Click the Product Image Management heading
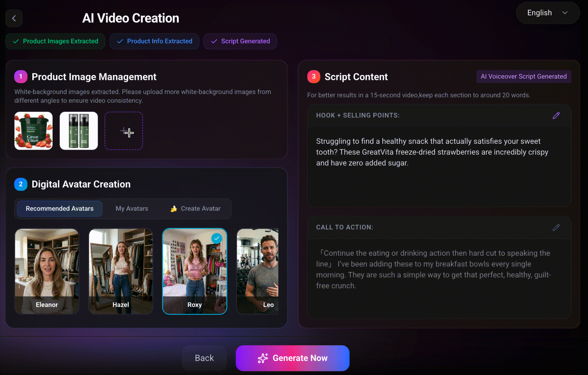The width and height of the screenshot is (588, 375). pyautogui.click(x=94, y=77)
